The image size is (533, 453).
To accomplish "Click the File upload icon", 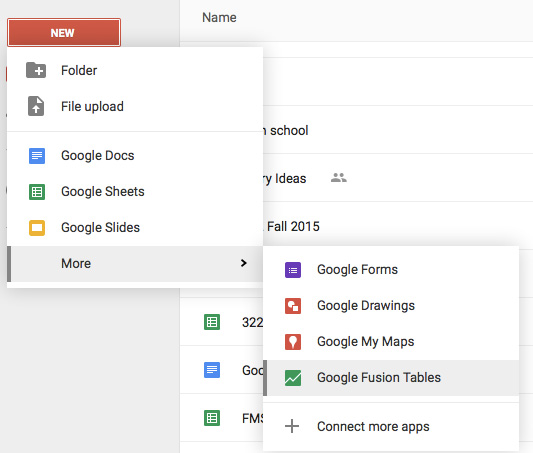I will [x=36, y=106].
